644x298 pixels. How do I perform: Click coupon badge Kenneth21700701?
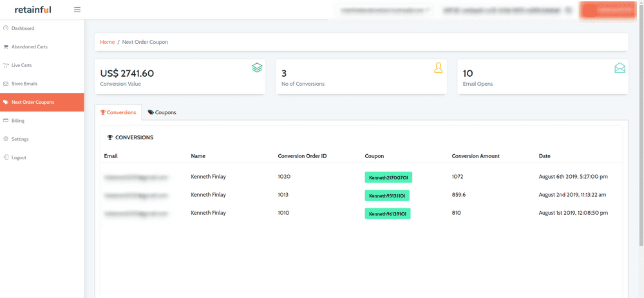(388, 177)
